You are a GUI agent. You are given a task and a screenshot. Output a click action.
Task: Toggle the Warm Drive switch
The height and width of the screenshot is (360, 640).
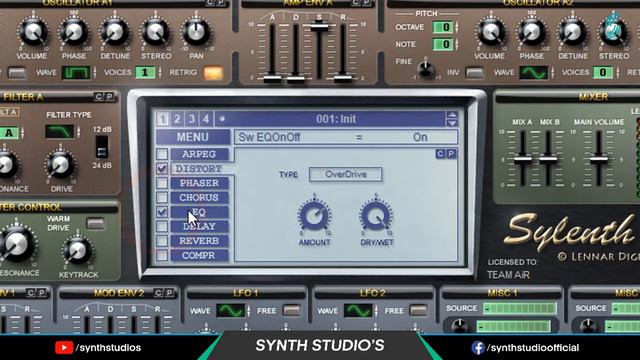click(x=96, y=223)
